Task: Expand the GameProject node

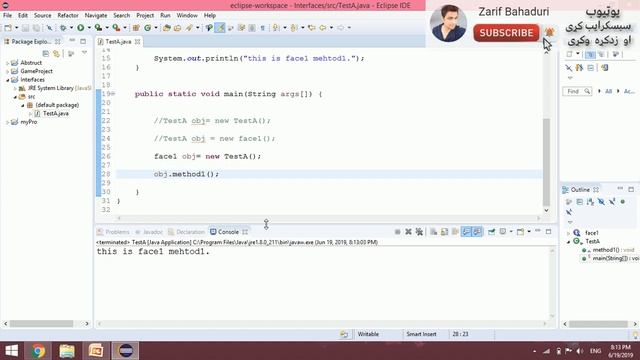Action: pyautogui.click(x=7, y=71)
